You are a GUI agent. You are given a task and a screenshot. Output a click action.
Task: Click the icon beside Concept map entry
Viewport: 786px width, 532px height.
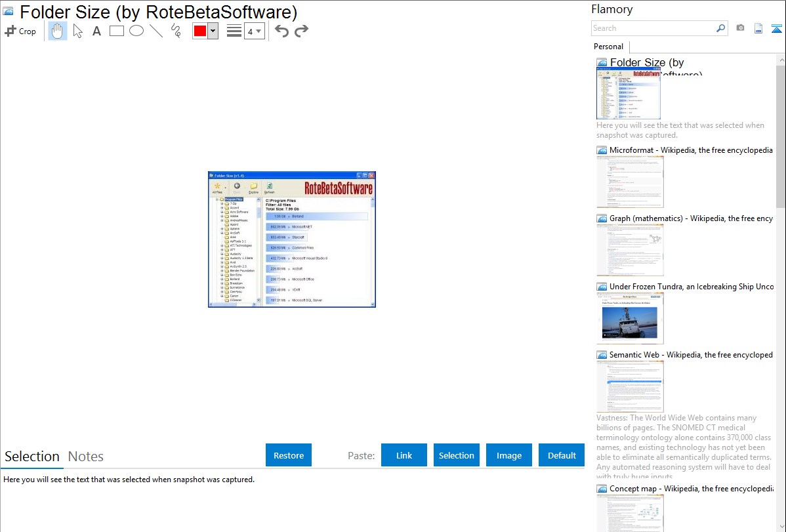point(602,488)
